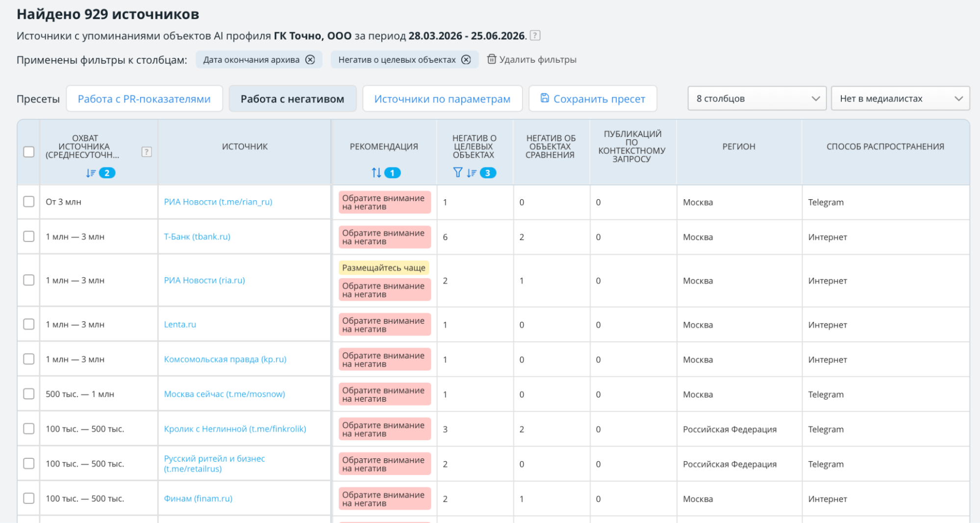Click the target-negative value 3 for Кролик с Неглинной
980x523 pixels.
(445, 429)
